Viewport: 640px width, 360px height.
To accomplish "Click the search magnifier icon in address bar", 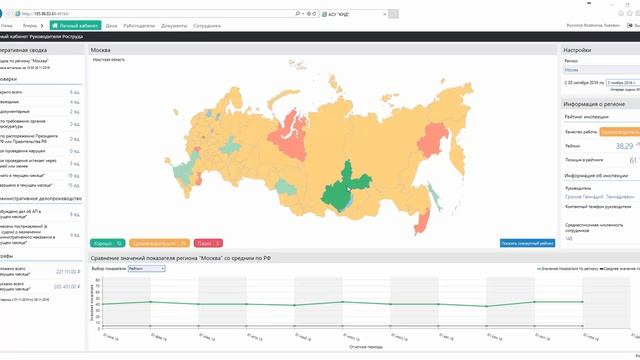I will click(x=298, y=14).
